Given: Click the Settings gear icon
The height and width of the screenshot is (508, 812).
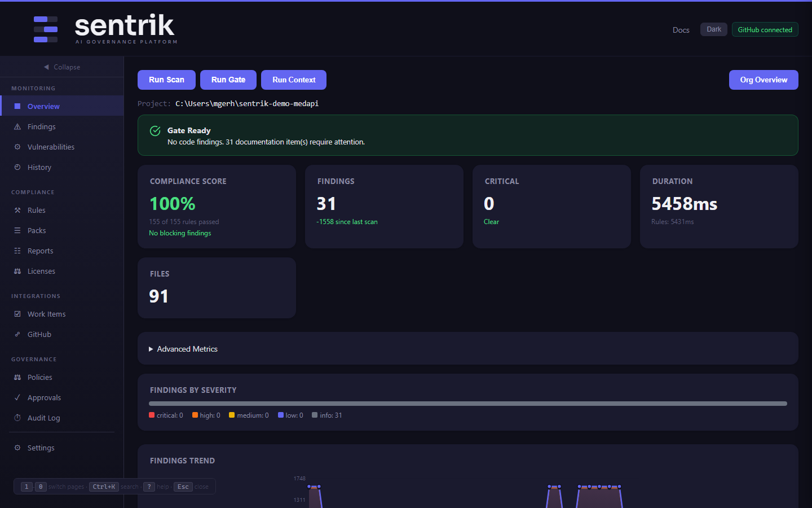Looking at the screenshot, I should (17, 448).
